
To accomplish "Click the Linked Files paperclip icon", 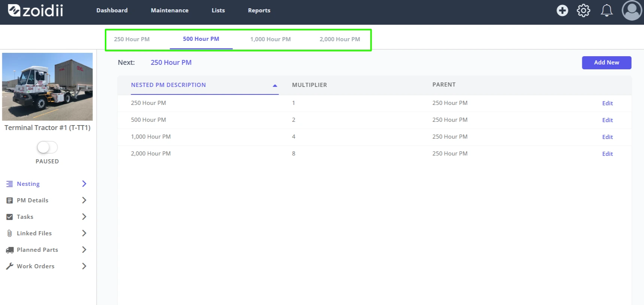I will coord(10,233).
